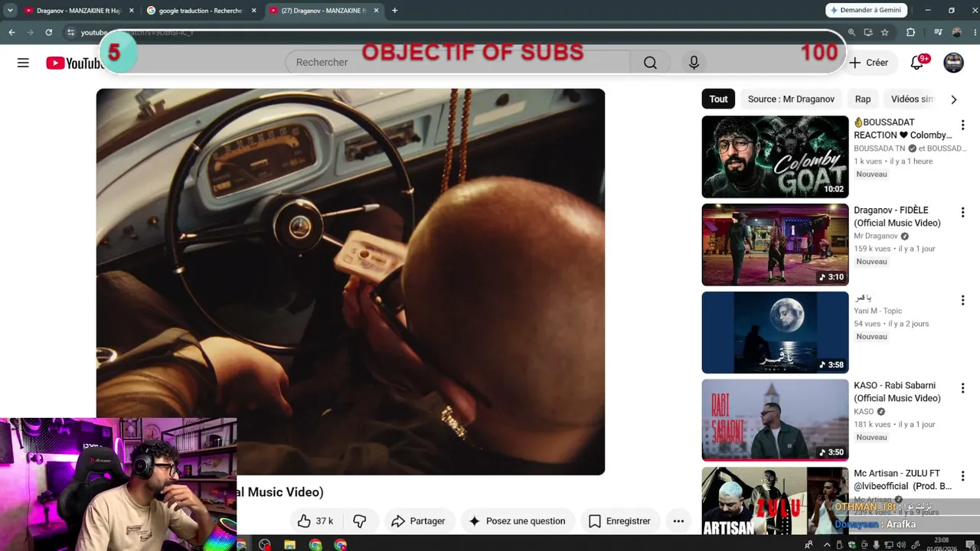This screenshot has height=551, width=980.
Task: Open Chrome media controls icon
Action: click(x=938, y=32)
